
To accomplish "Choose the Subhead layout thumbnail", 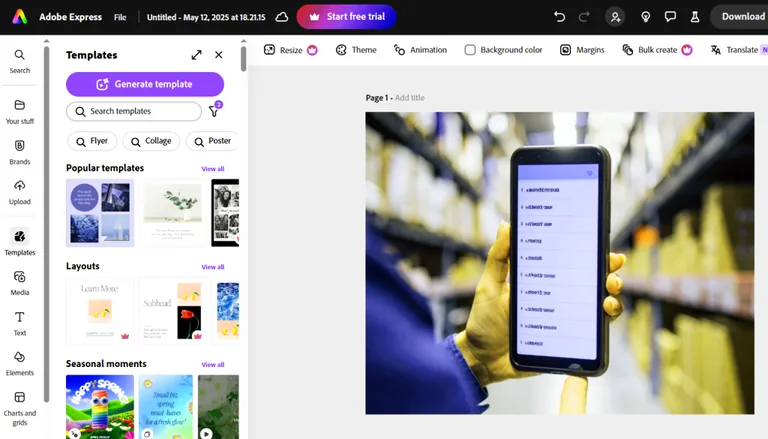I will click(172, 311).
